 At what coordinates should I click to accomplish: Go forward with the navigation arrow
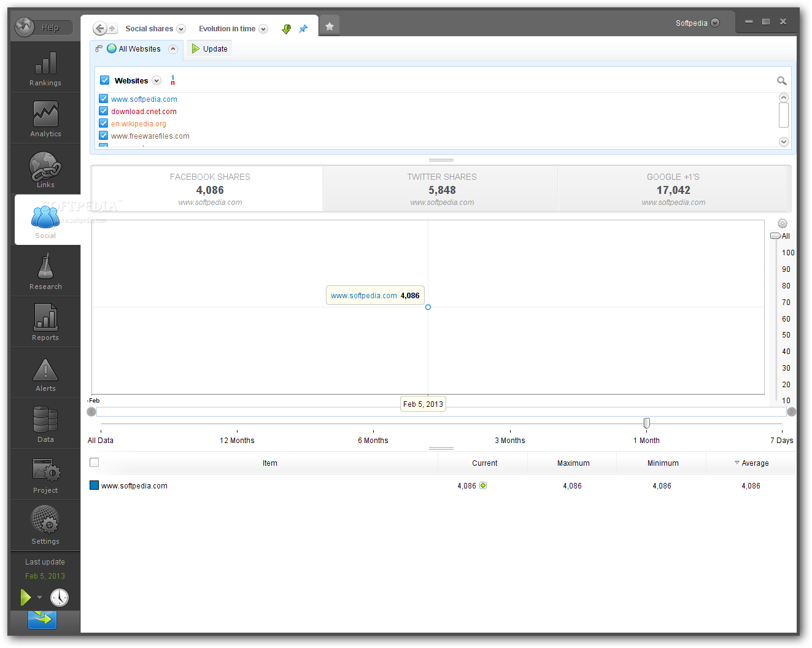tap(112, 28)
